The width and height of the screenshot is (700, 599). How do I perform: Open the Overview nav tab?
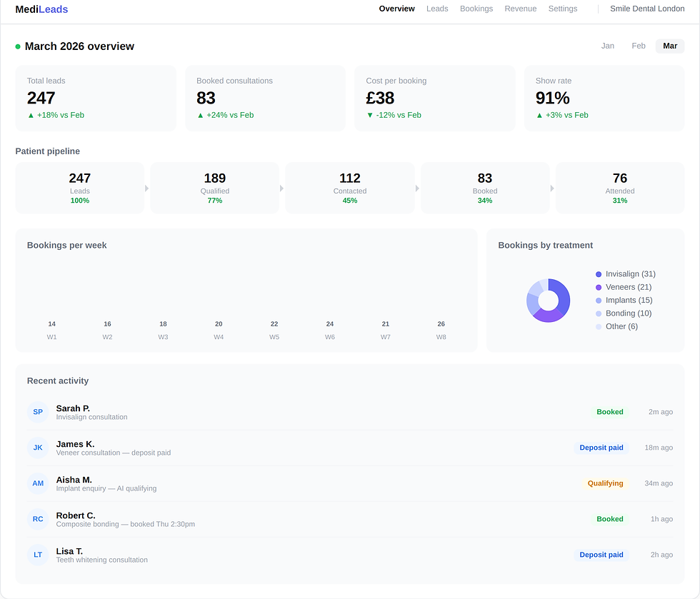pyautogui.click(x=396, y=9)
